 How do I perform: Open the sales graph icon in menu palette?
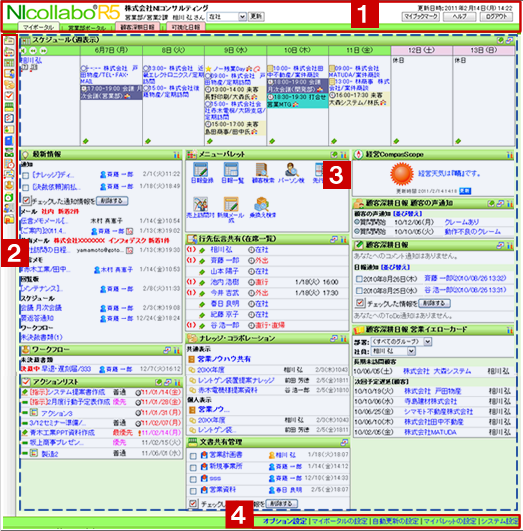pos(201,205)
